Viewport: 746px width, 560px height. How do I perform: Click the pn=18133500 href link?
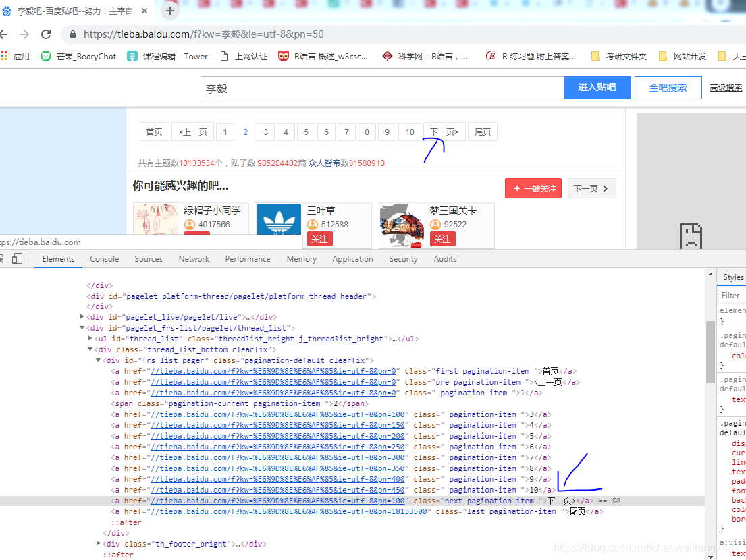coord(289,511)
